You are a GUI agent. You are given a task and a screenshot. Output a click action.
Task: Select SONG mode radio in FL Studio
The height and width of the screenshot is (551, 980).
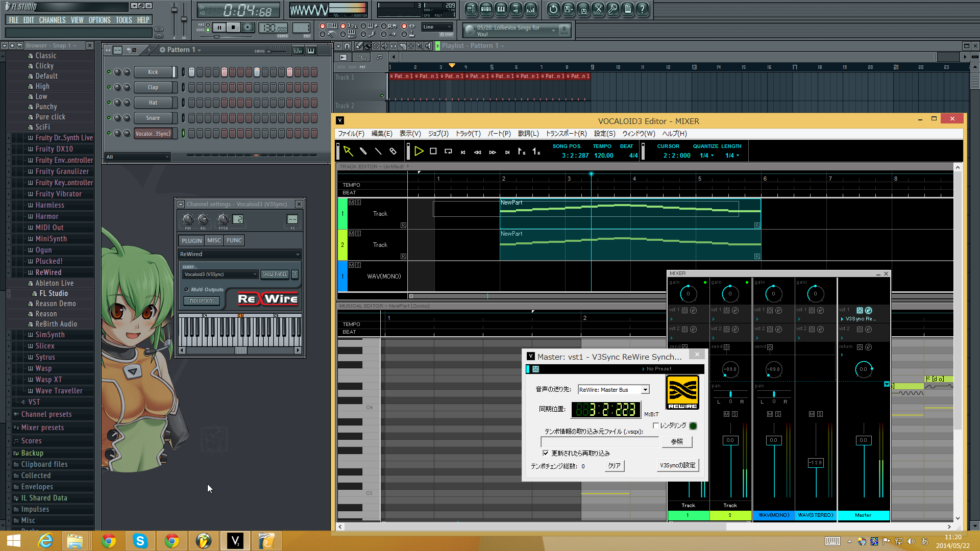pyautogui.click(x=208, y=30)
